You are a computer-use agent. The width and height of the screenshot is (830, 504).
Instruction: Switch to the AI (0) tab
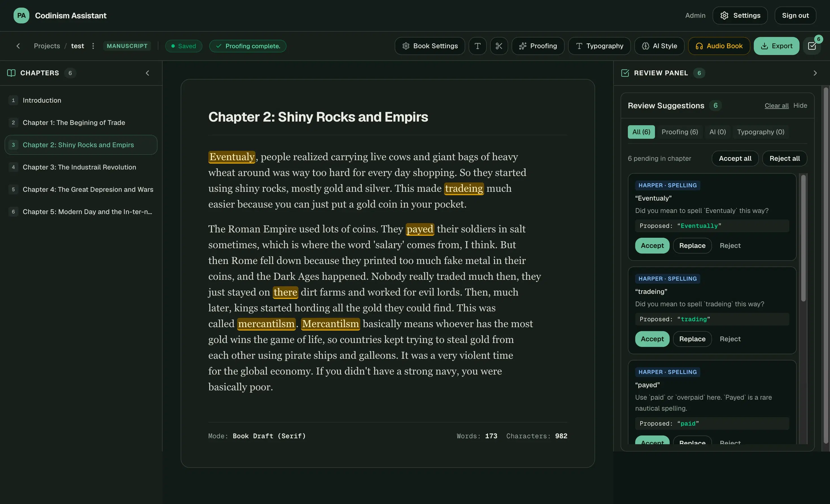(717, 131)
